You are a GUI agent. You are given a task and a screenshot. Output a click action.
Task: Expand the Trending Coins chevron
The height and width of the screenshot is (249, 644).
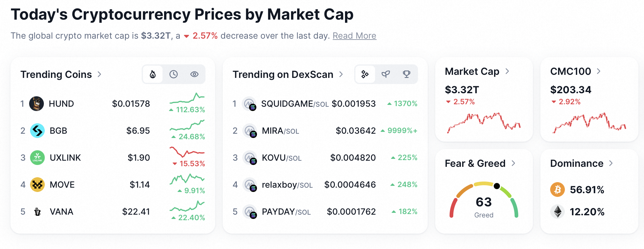click(99, 74)
